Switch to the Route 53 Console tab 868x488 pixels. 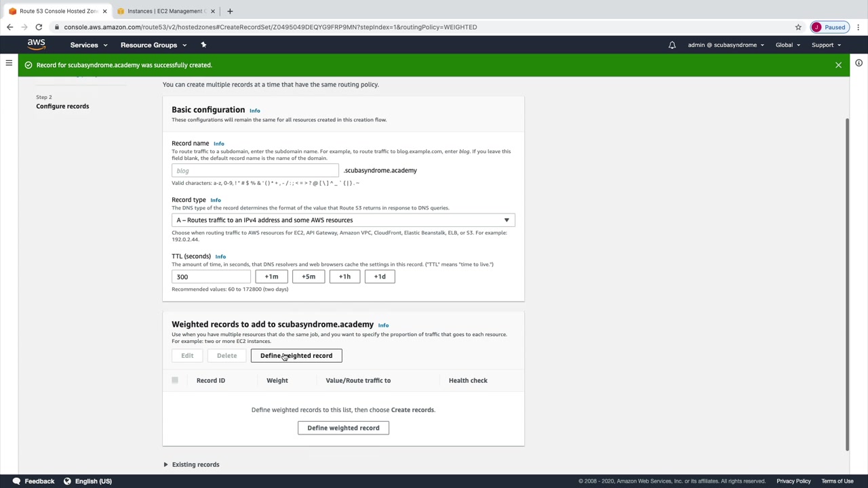click(x=58, y=11)
